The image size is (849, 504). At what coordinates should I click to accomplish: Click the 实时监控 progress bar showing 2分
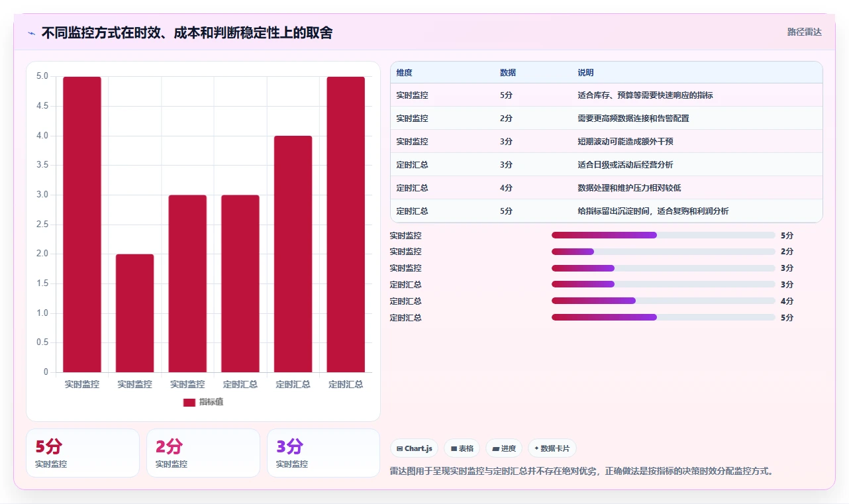point(663,252)
